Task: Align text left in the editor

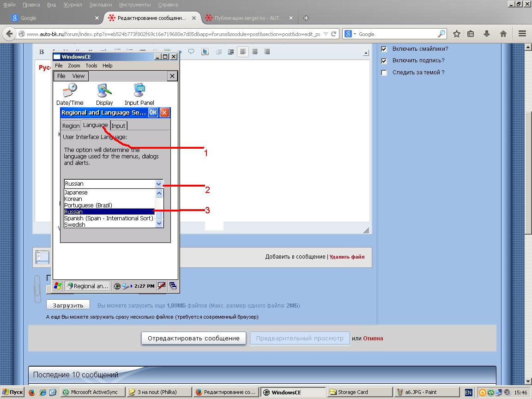Action: [243, 52]
